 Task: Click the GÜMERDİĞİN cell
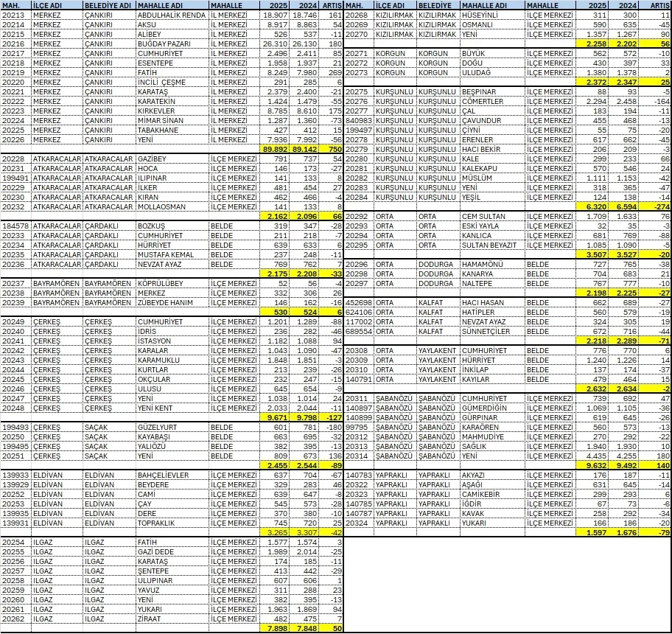pyautogui.click(x=492, y=408)
